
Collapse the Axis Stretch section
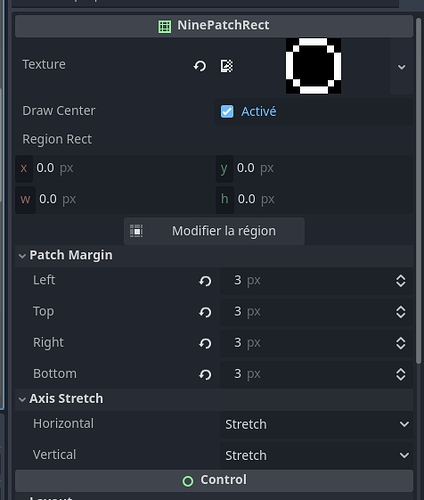[22, 399]
